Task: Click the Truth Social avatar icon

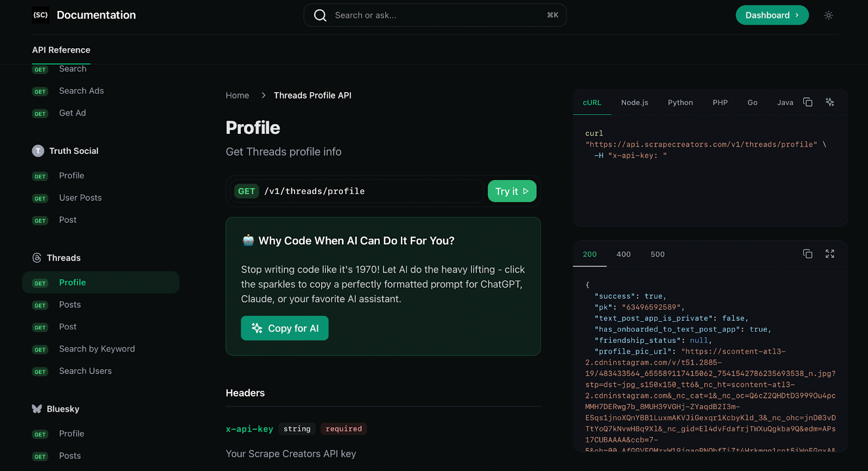Action: [38, 151]
